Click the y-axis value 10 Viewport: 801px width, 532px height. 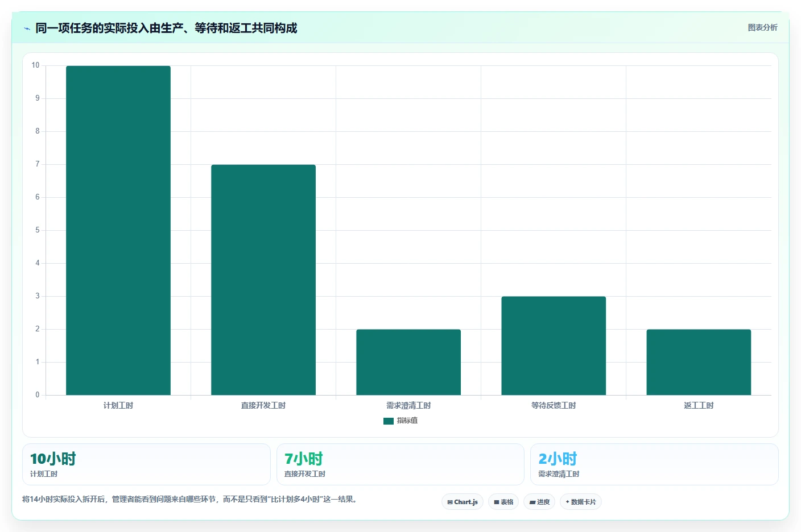click(35, 65)
